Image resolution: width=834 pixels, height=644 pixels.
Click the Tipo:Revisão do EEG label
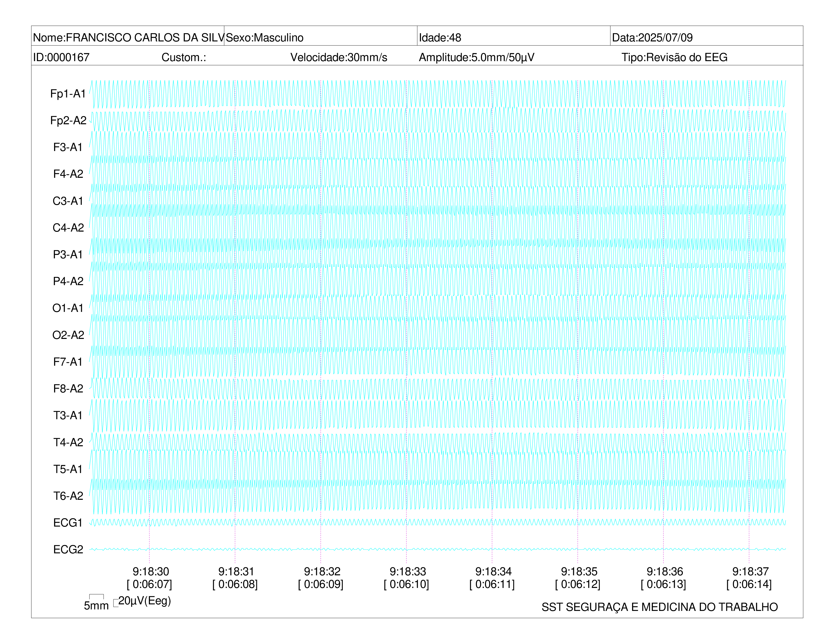[x=674, y=57]
